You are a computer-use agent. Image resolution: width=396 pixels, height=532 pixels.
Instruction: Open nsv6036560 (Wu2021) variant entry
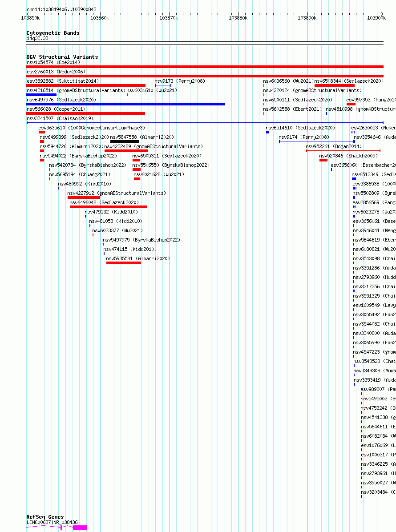288,81
